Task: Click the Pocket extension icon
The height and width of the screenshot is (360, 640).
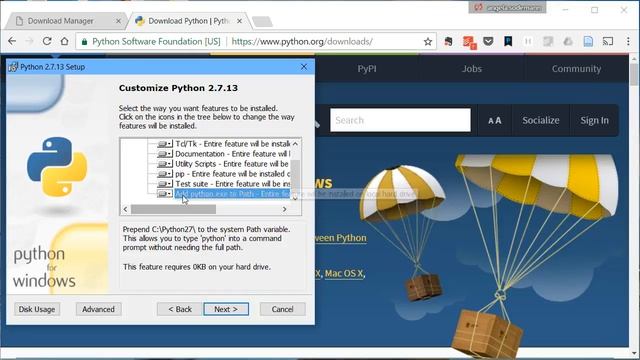Action: coord(488,41)
